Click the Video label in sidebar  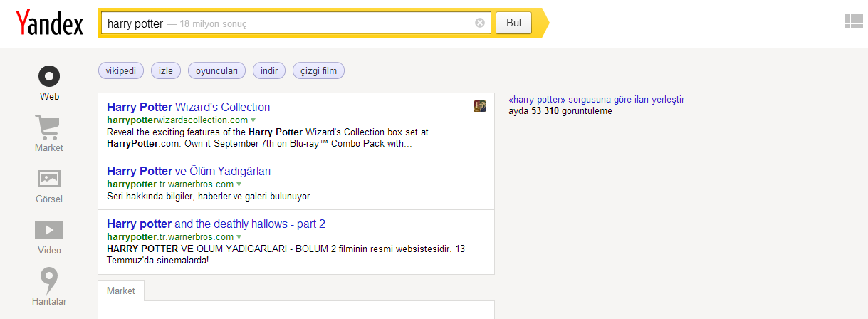point(49,250)
